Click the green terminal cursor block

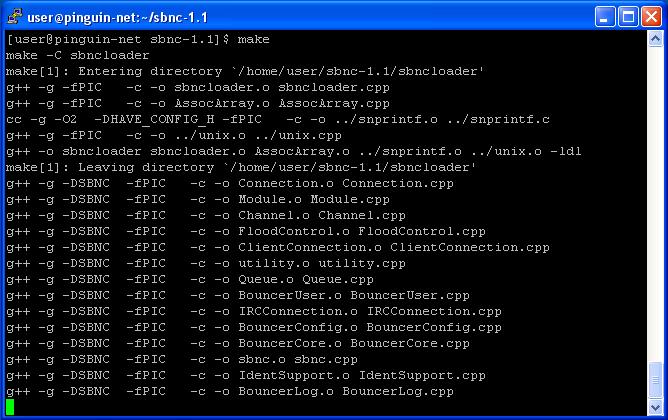[10, 407]
